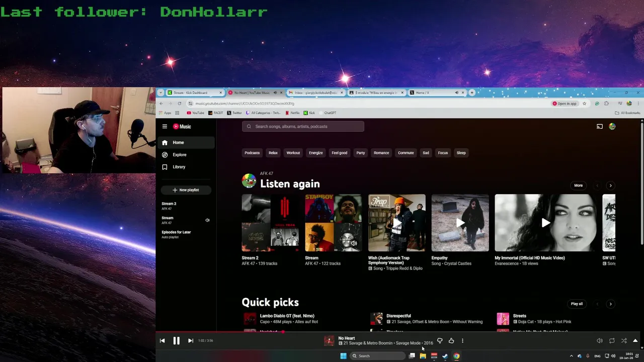
Task: Play Streets by Doja Cat quick pick
Action: click(503, 319)
